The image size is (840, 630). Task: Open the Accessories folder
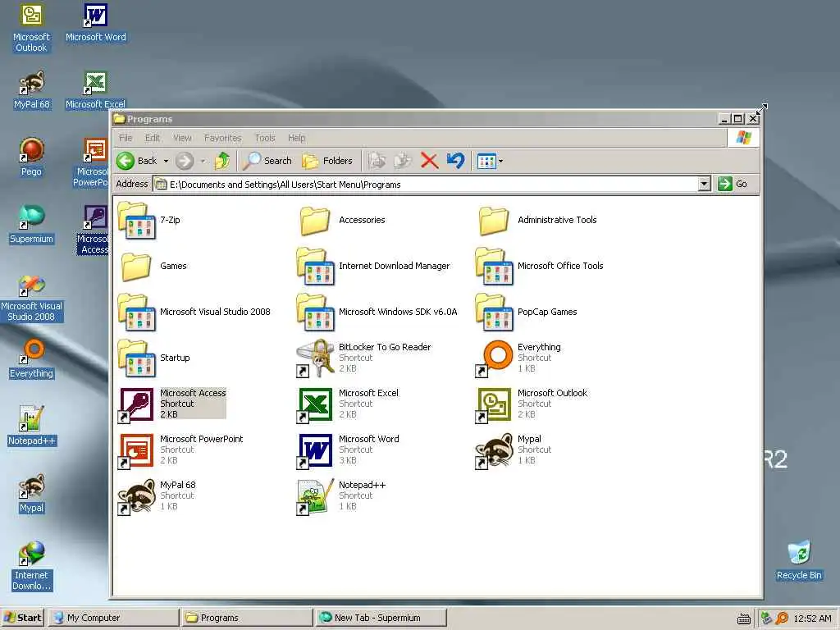(342, 220)
